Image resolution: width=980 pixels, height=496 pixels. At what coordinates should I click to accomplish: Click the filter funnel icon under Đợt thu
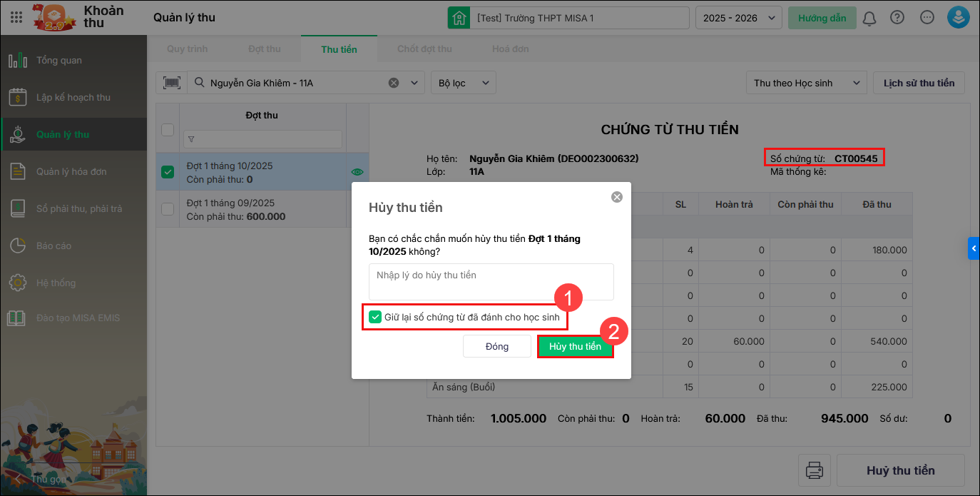[x=191, y=139]
